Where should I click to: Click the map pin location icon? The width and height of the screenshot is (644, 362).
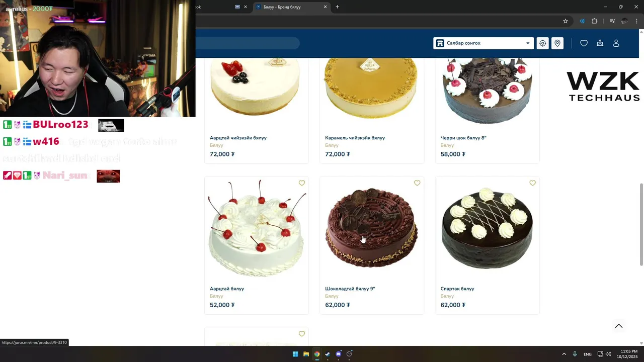[x=557, y=43]
